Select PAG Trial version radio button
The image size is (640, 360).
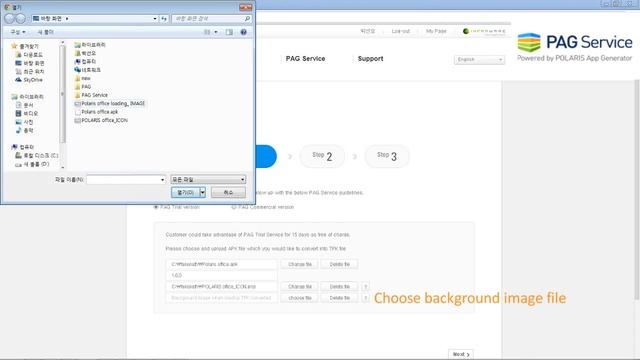click(156, 207)
